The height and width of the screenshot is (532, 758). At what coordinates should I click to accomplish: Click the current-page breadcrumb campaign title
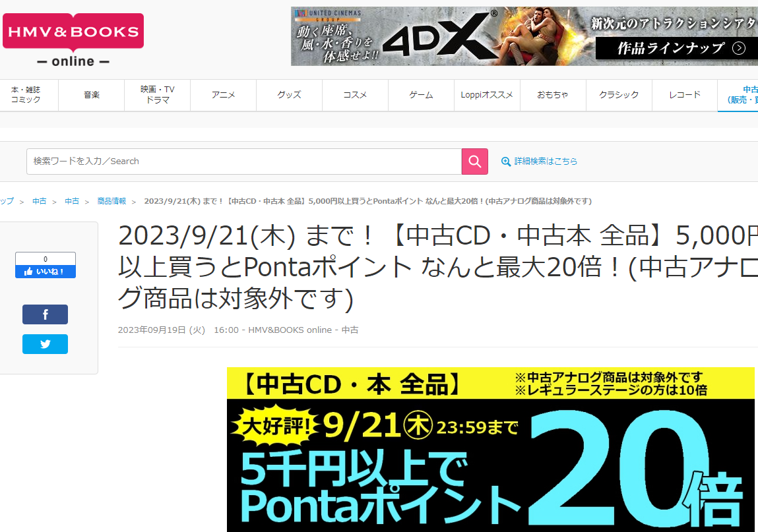[368, 201]
